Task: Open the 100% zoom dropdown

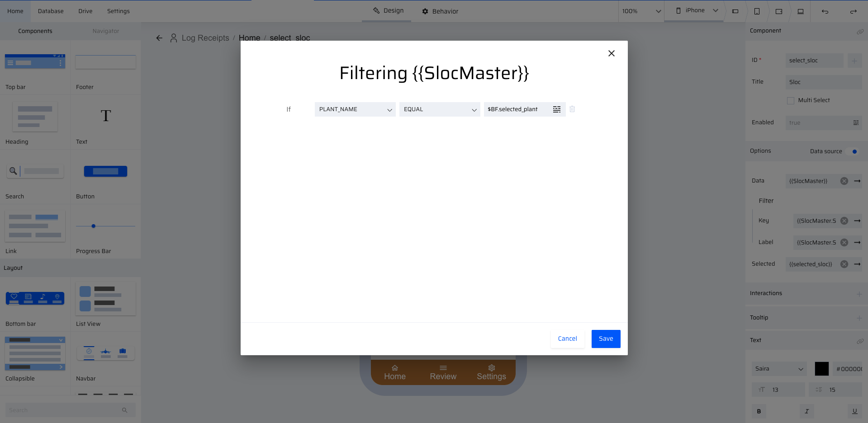Action: point(641,11)
